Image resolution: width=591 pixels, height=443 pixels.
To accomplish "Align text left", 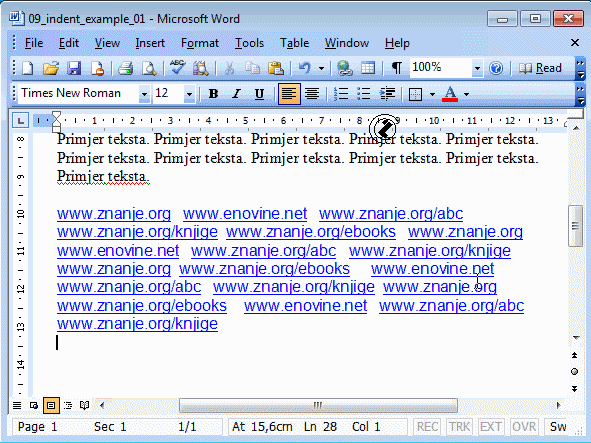I will (289, 94).
